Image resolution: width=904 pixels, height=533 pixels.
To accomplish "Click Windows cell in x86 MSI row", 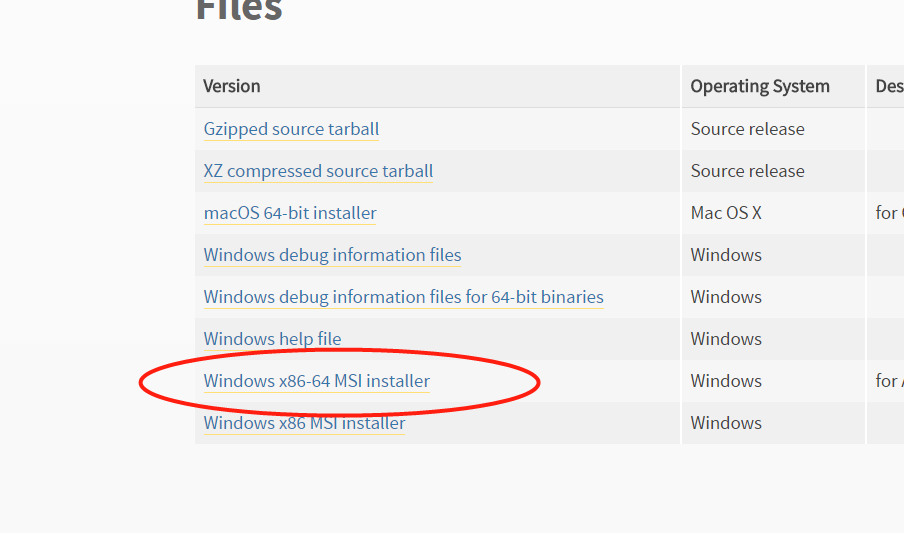I will pyautogui.click(x=726, y=423).
